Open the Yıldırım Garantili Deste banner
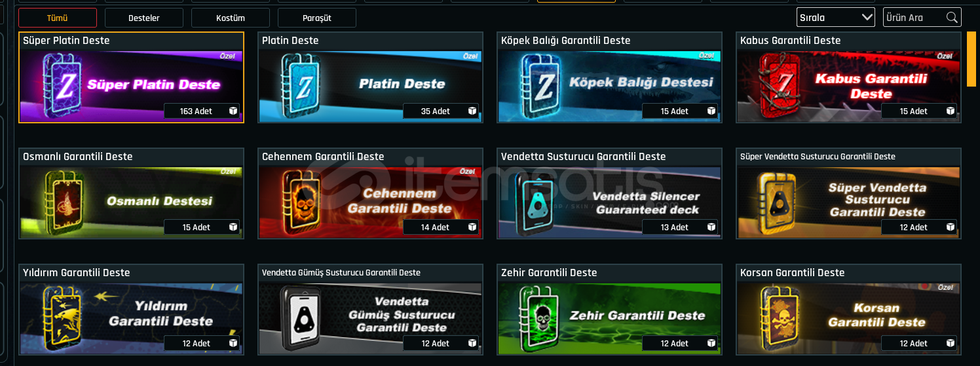The image size is (980, 366). pyautogui.click(x=131, y=317)
